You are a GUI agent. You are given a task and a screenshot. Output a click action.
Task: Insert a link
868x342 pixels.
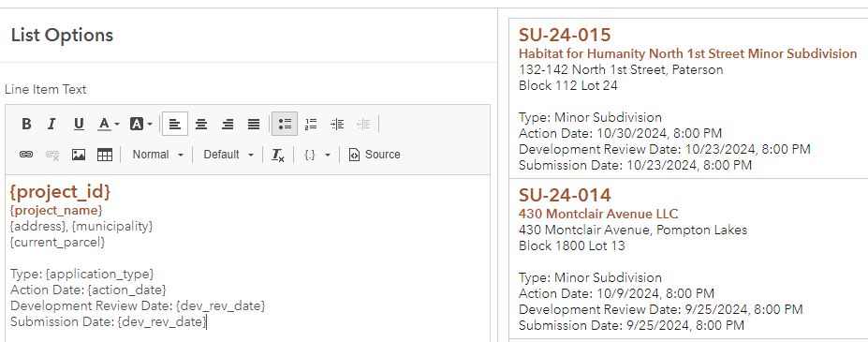click(26, 154)
